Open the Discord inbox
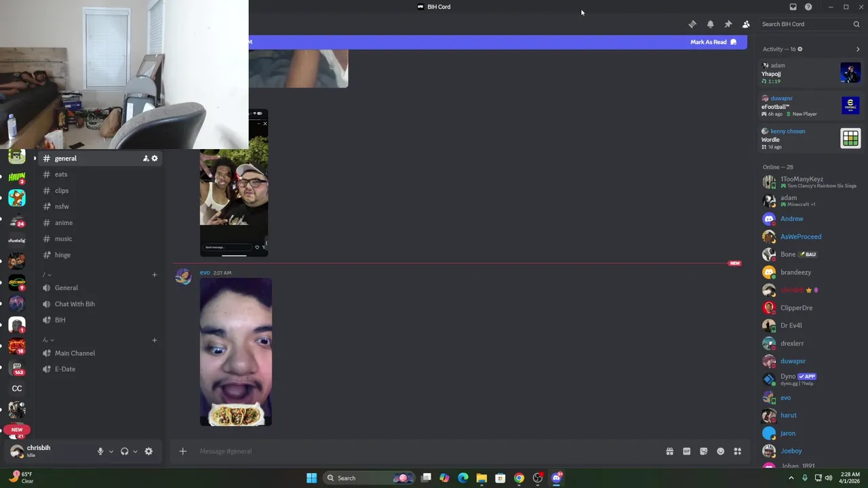The width and height of the screenshot is (868, 488). tap(793, 7)
